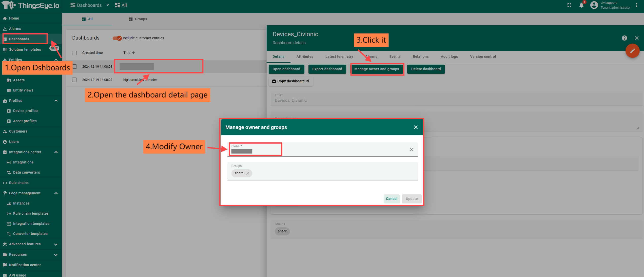The width and height of the screenshot is (644, 277).
Task: Clear the Owner field
Action: click(x=412, y=150)
